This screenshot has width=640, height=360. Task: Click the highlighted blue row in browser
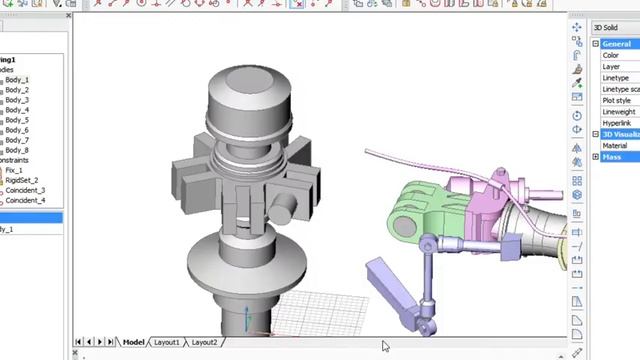pos(31,218)
